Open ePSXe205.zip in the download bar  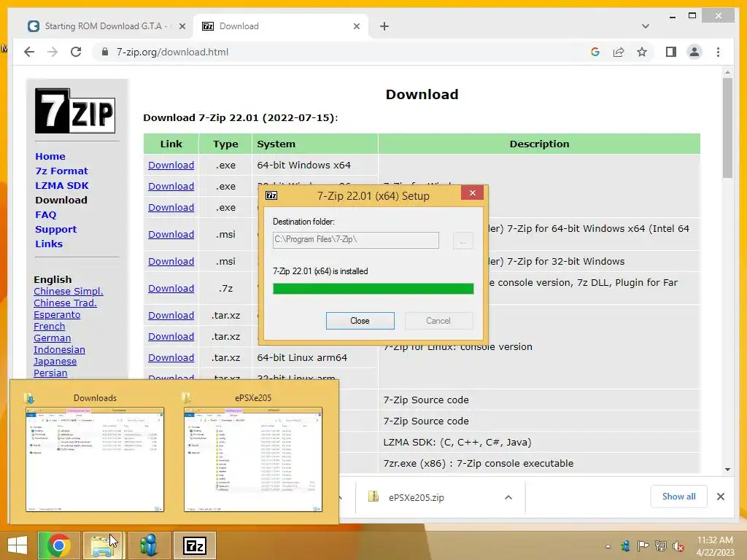click(416, 497)
